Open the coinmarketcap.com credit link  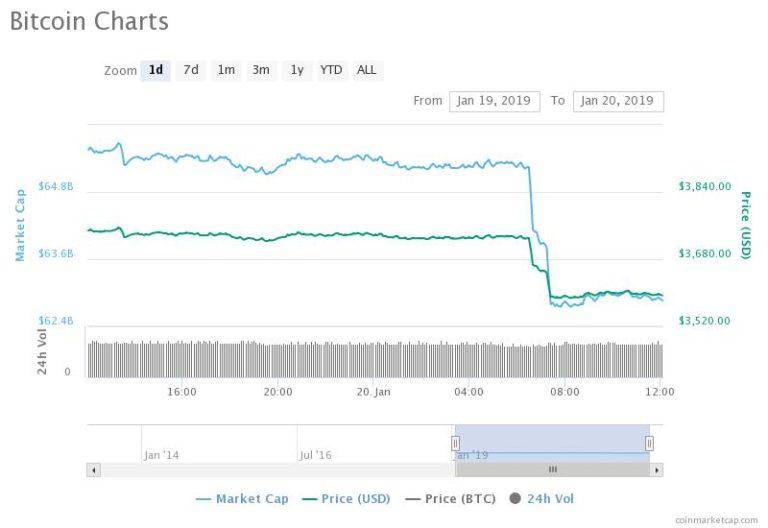tap(718, 520)
